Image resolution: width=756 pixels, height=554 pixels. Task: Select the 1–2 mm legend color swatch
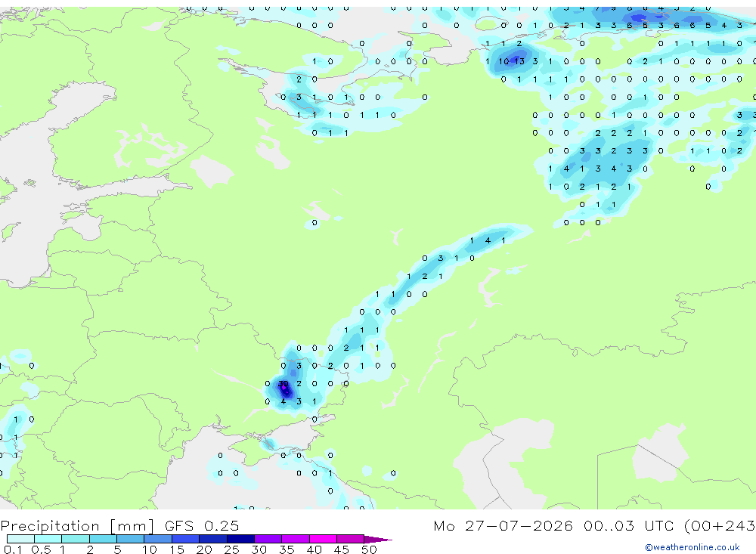pyautogui.click(x=75, y=539)
